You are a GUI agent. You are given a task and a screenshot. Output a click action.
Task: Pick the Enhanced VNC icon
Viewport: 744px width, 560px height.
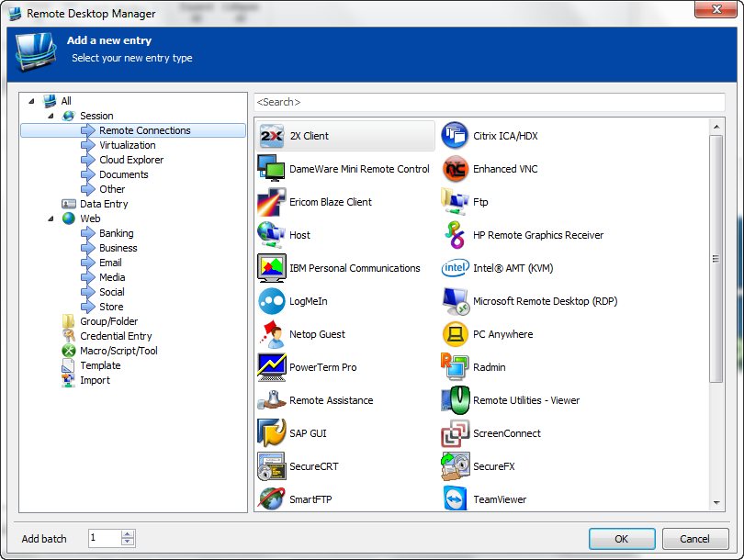click(456, 169)
